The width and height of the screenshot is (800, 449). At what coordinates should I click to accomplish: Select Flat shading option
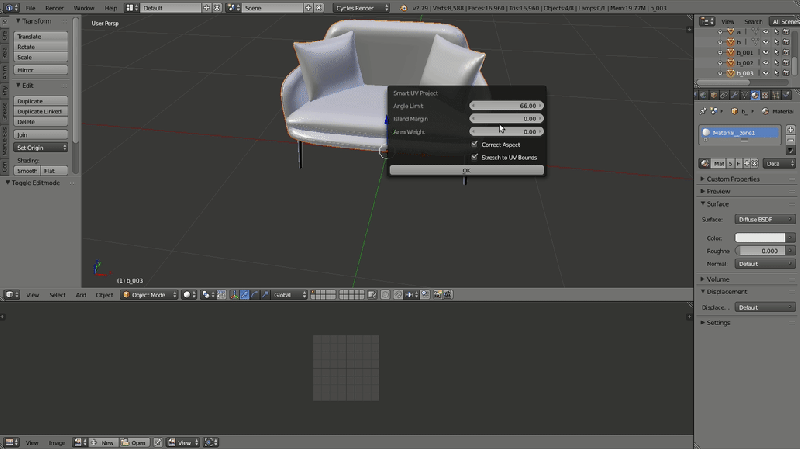pos(55,170)
